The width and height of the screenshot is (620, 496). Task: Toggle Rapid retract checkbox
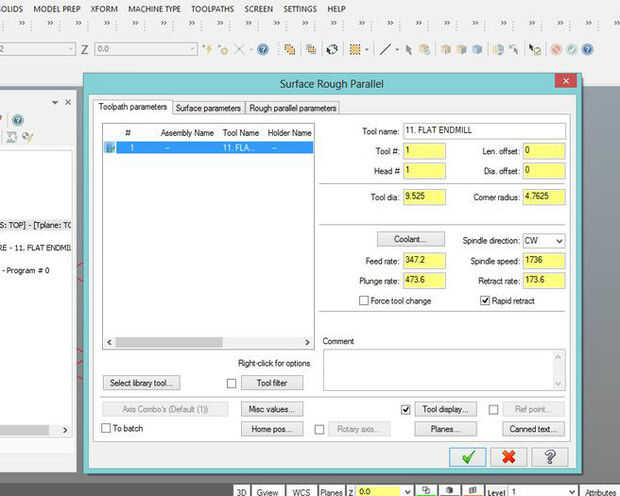(x=485, y=300)
